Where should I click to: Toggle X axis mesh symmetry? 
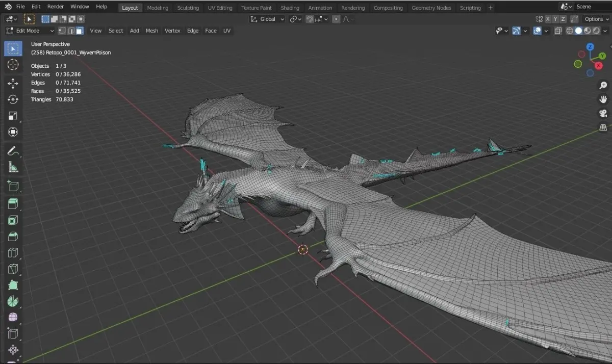click(x=548, y=19)
